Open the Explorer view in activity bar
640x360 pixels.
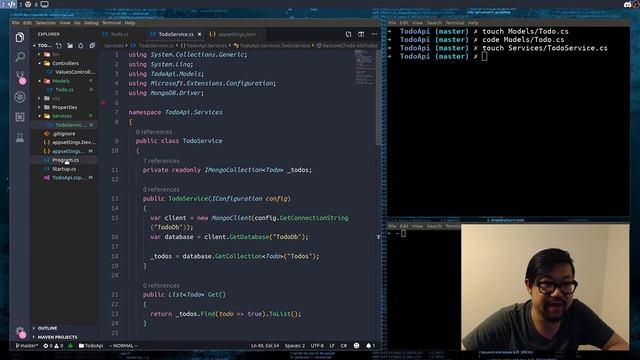[20, 38]
